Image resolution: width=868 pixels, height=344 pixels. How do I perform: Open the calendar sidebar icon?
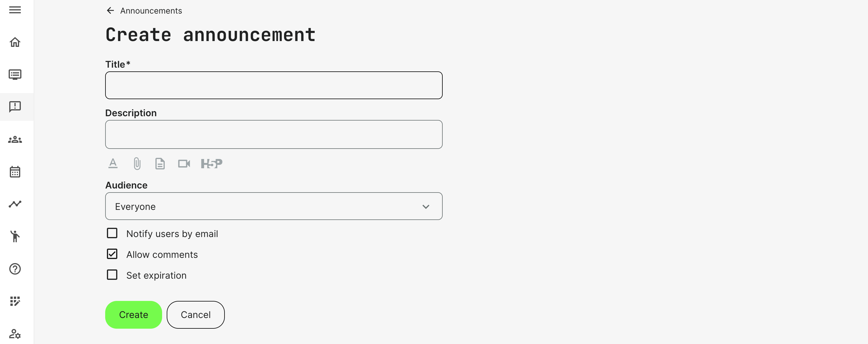(15, 172)
